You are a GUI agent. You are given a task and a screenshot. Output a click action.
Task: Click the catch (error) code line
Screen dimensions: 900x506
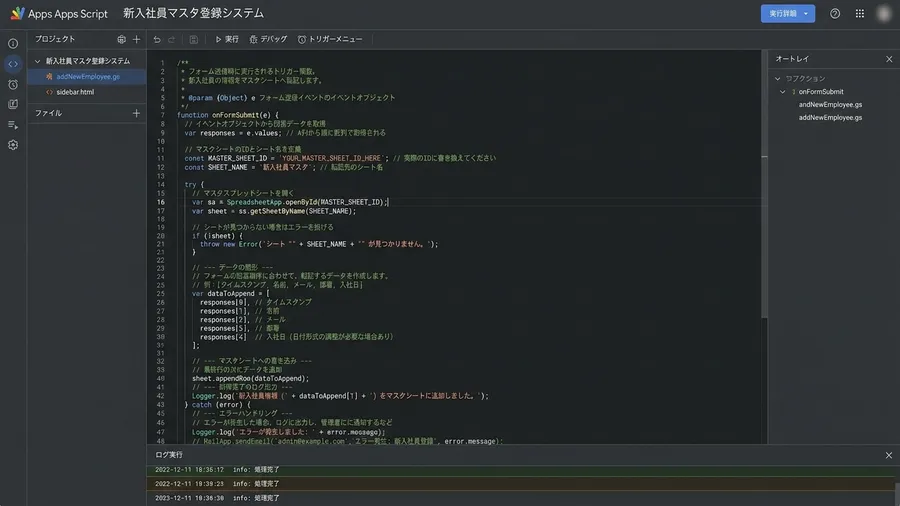[217, 404]
